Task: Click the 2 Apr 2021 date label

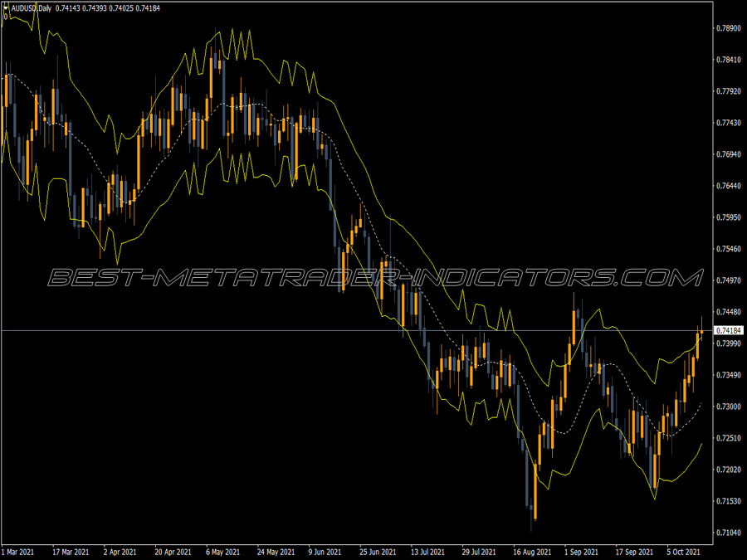Action: pos(120,552)
